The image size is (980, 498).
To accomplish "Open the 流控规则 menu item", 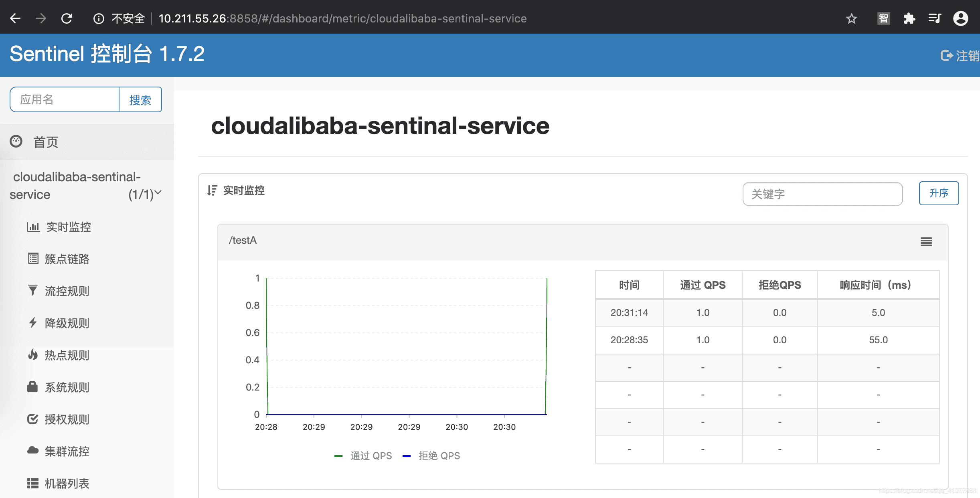I will [x=67, y=291].
